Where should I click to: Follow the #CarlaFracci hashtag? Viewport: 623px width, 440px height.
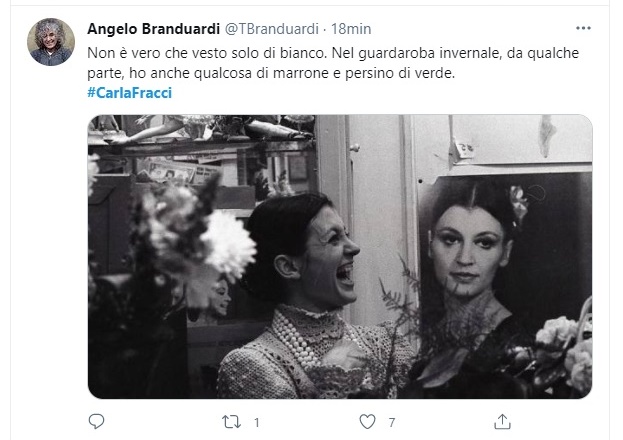click(130, 93)
